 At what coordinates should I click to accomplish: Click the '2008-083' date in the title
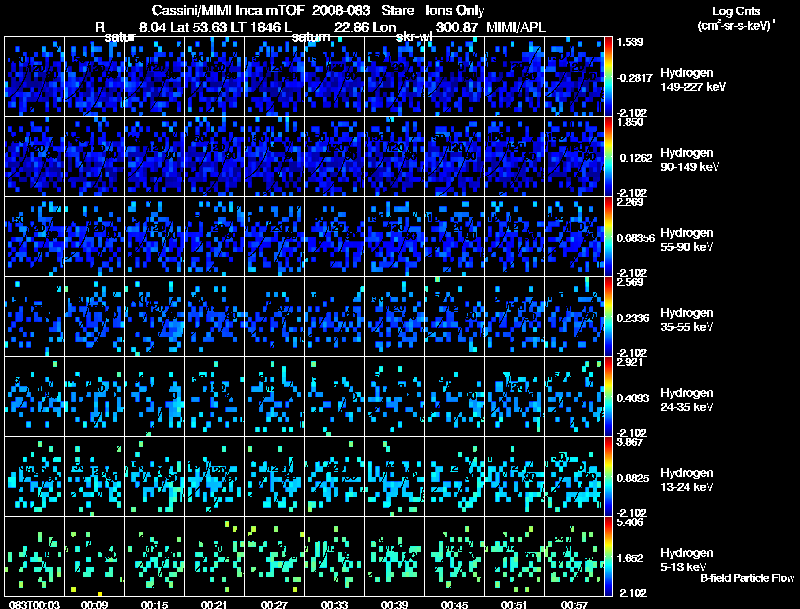point(341,10)
